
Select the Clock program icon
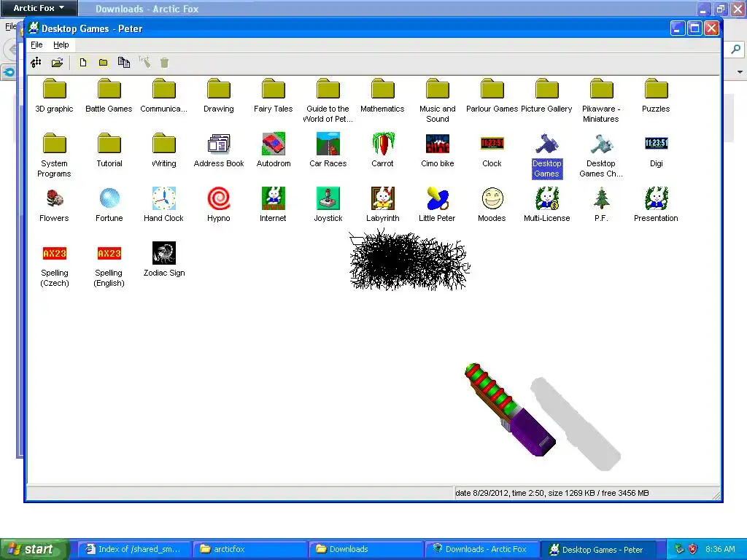tap(492, 144)
